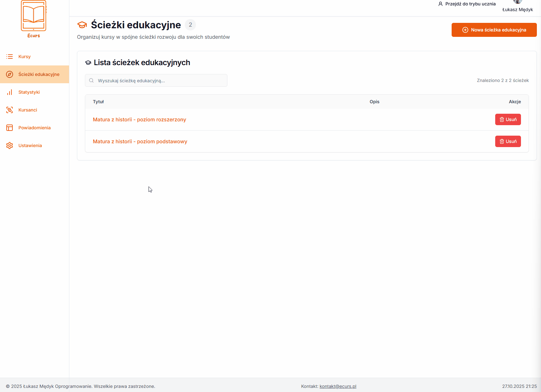Create a Nowa ścieżka edukacyjna

[494, 30]
